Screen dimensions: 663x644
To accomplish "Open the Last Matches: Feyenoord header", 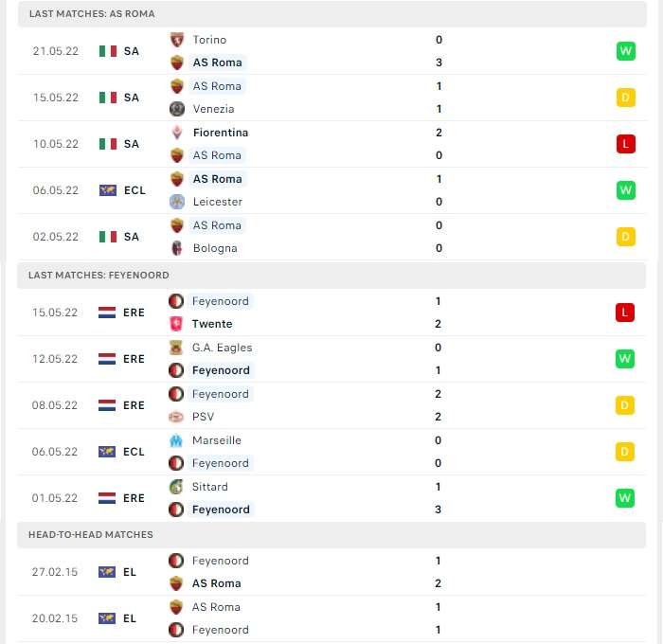I will coord(331,276).
